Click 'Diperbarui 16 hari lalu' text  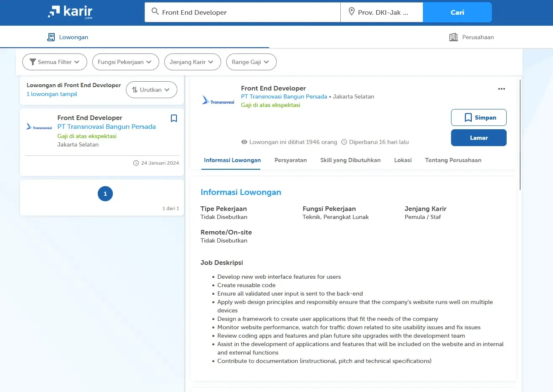[379, 142]
